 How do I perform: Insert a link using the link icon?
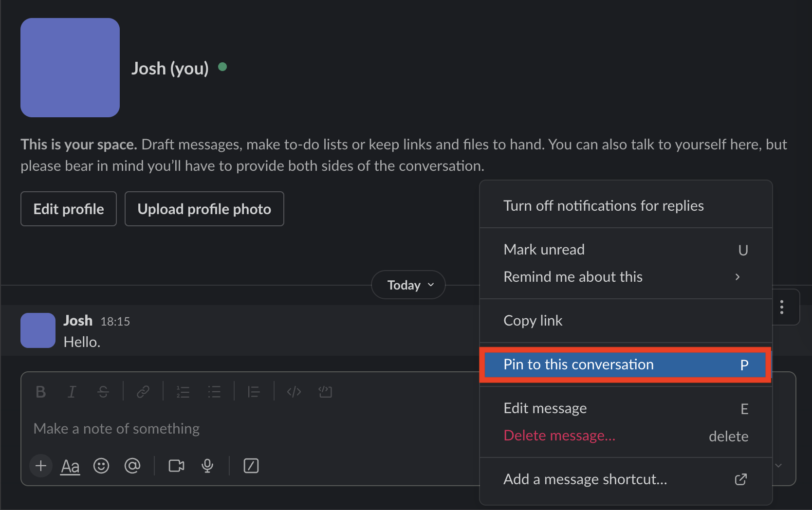[143, 391]
